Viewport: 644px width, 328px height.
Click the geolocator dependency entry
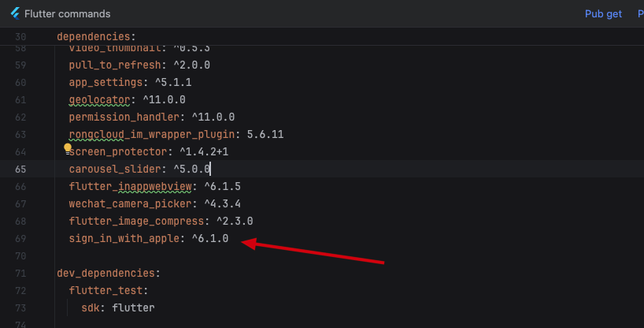(x=99, y=99)
